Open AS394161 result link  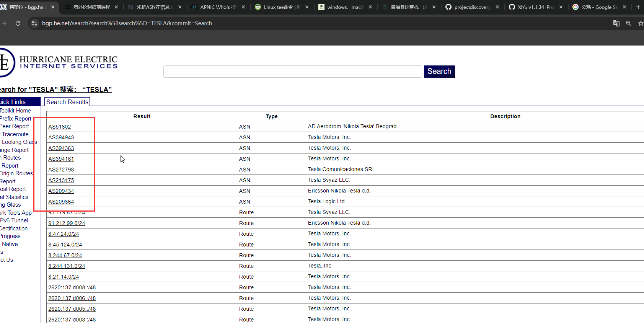(x=61, y=159)
